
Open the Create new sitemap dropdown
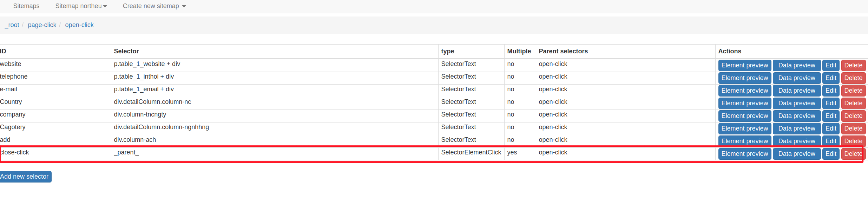tap(154, 6)
